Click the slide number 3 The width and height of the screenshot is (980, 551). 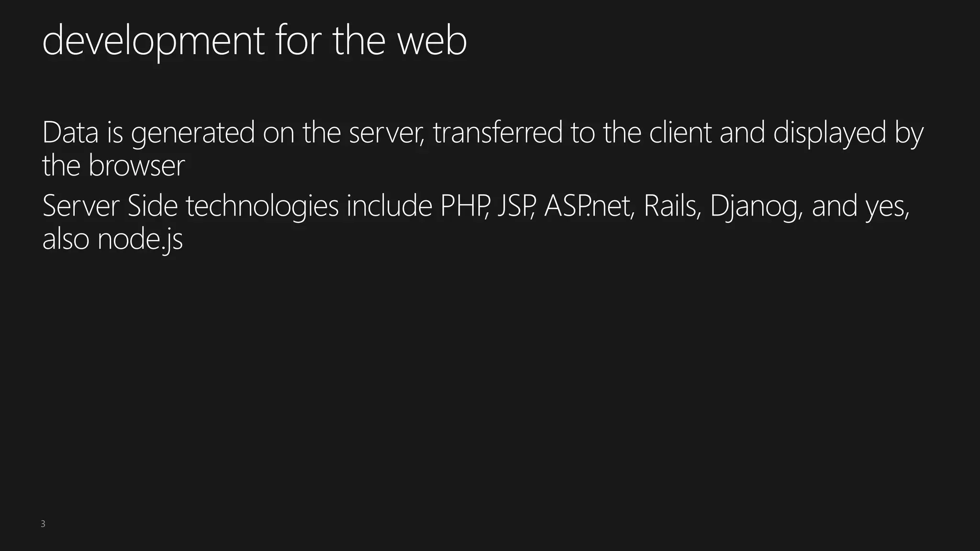click(43, 524)
